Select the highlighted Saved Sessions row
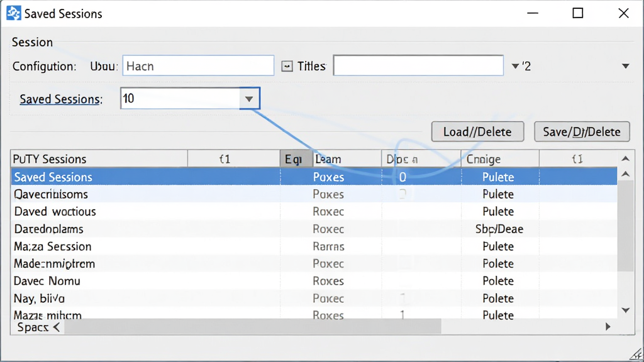 click(x=314, y=177)
